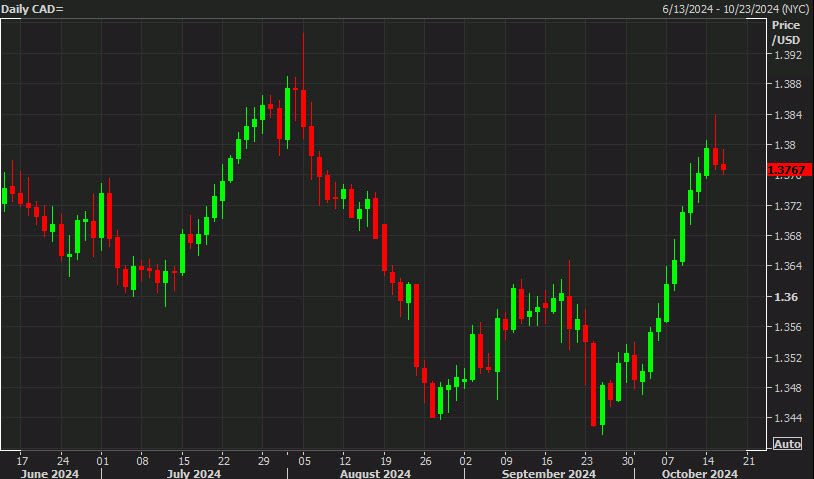Click the August 2024 month label
The width and height of the screenshot is (814, 479).
(x=375, y=473)
